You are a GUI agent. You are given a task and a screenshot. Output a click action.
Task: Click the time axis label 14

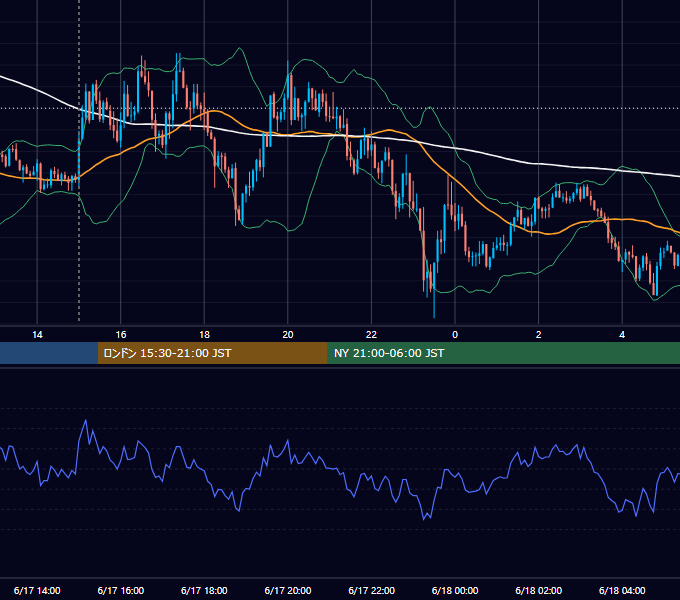point(37,335)
